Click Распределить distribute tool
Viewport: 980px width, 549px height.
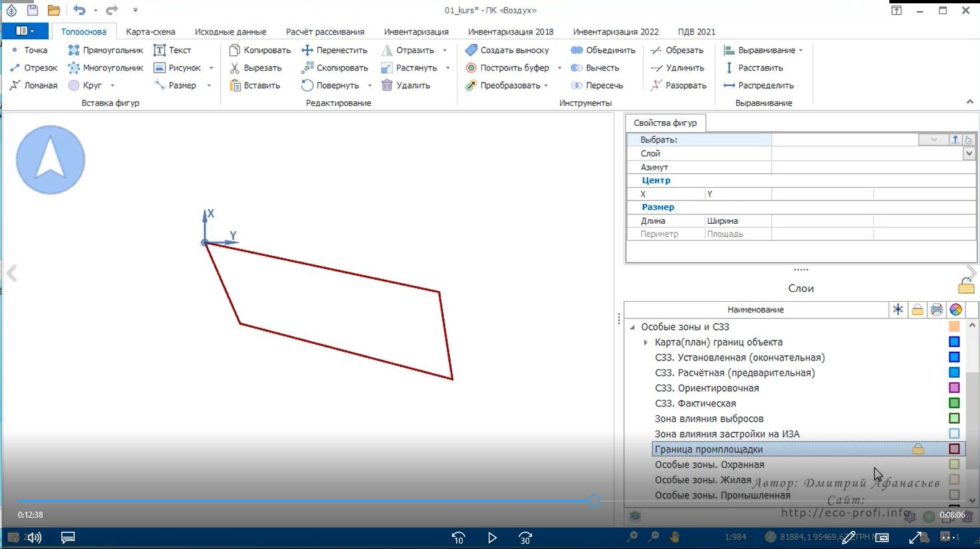[759, 85]
